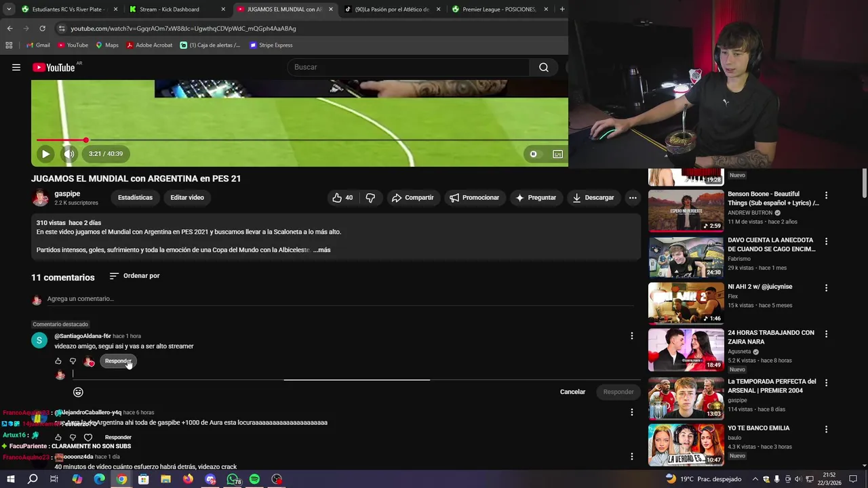Open menu for 24 HORAS TRABAJANDO video
Viewport: 868px width, 488px height.
click(826, 334)
